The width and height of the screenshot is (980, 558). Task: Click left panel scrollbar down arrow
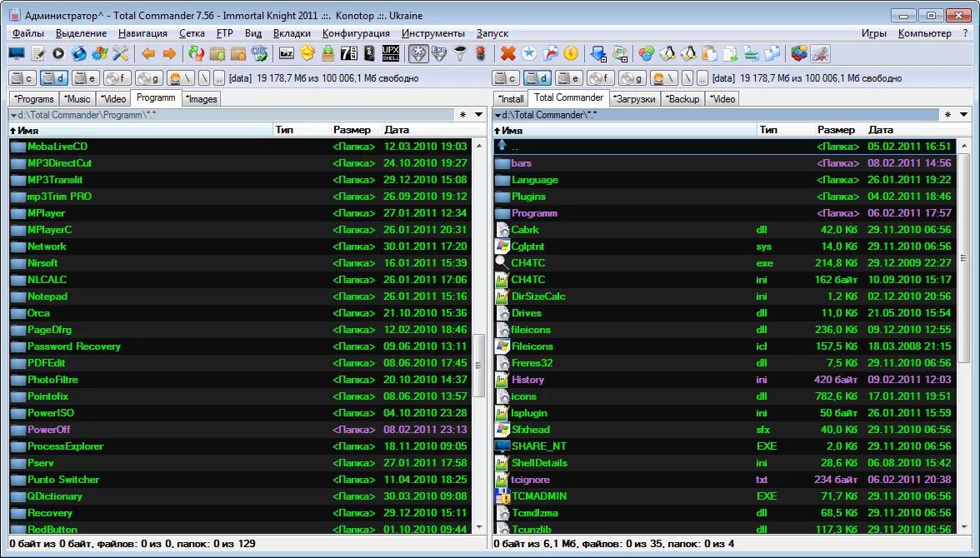click(479, 528)
